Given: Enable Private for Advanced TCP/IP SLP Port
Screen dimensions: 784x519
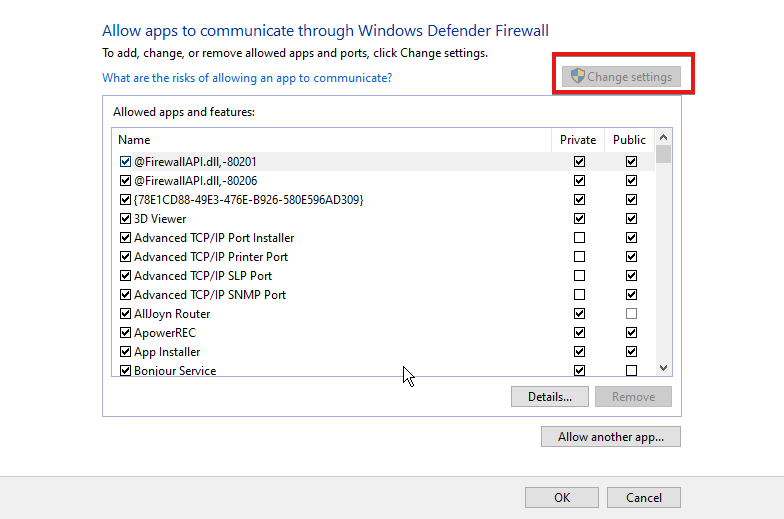Looking at the screenshot, I should pos(579,276).
